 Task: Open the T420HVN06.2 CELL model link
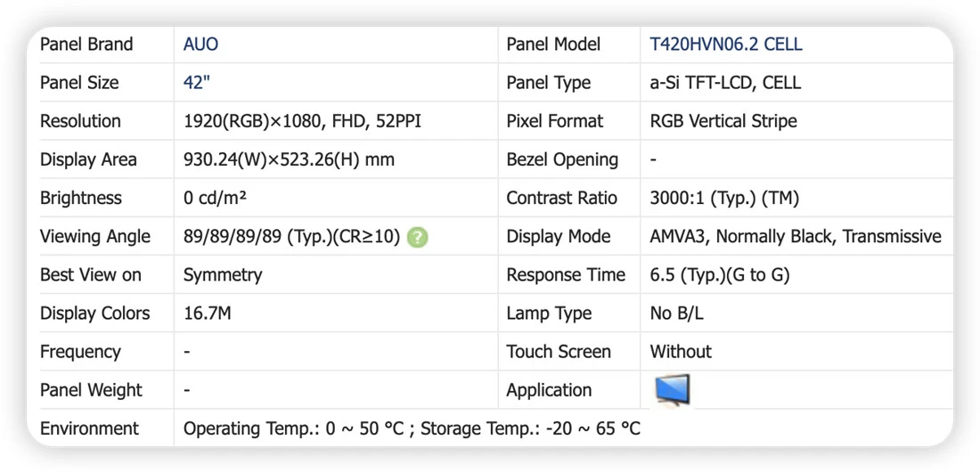726,45
